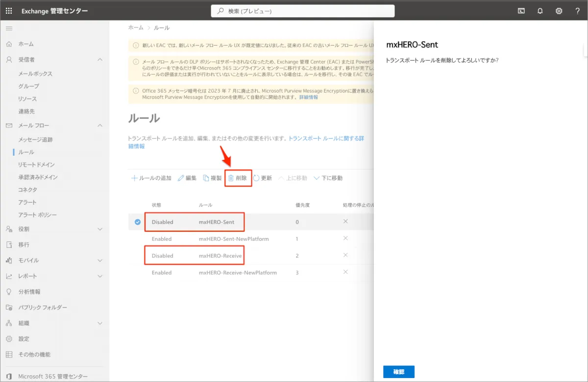The height and width of the screenshot is (382, 588).
Task: Expand the 役割 section in sidebar
Action: point(100,229)
